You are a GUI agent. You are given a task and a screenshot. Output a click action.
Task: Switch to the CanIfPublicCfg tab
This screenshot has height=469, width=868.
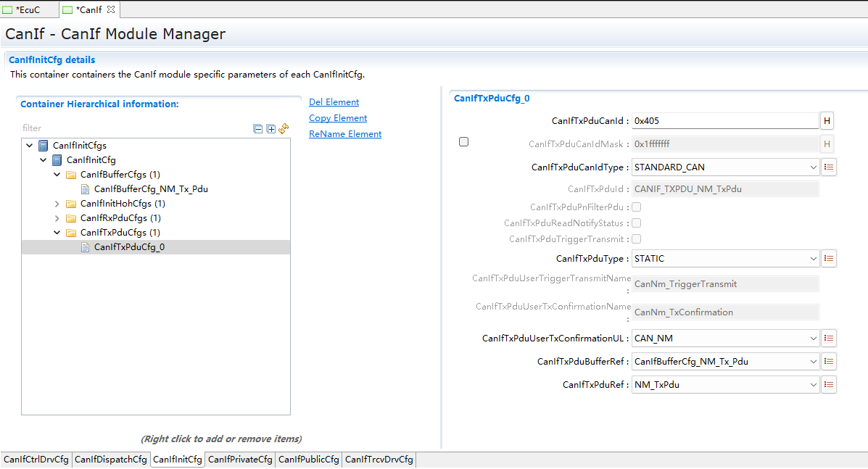point(308,460)
